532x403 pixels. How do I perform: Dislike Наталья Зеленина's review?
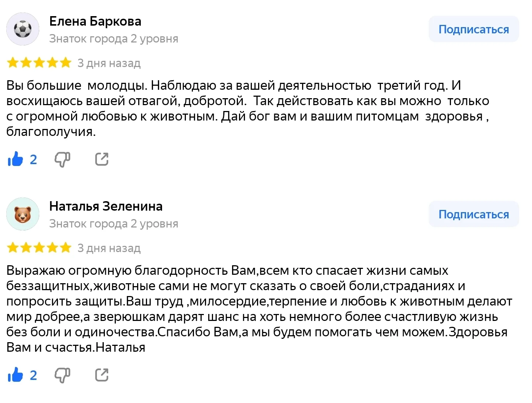[x=62, y=375]
